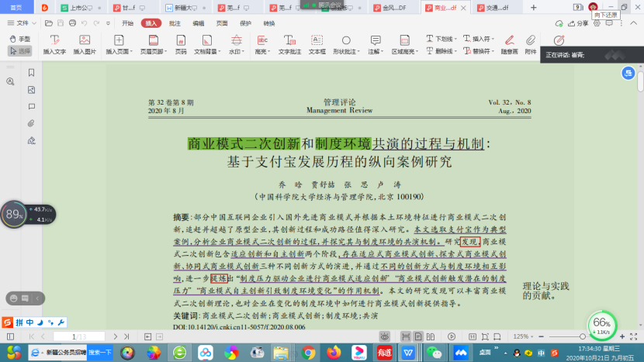Image resolution: width=644 pixels, height=362 pixels.
Task: Open the 125% zoom level dropdown
Action: tap(523, 336)
